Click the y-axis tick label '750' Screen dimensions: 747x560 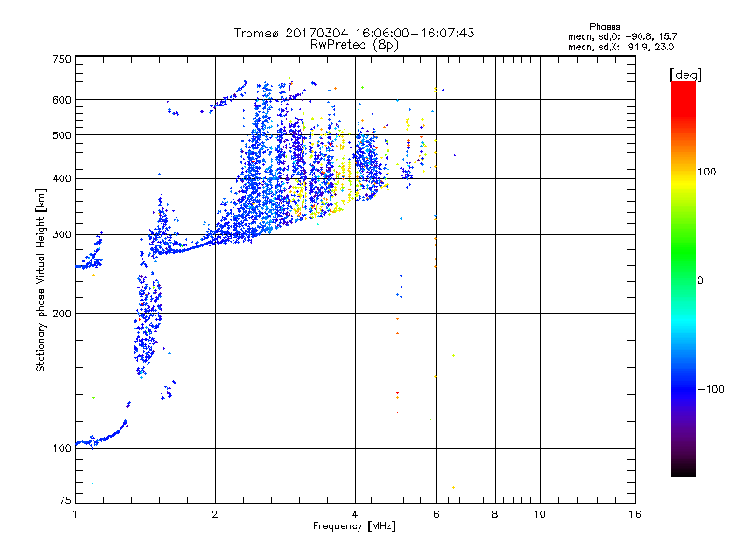(62, 59)
